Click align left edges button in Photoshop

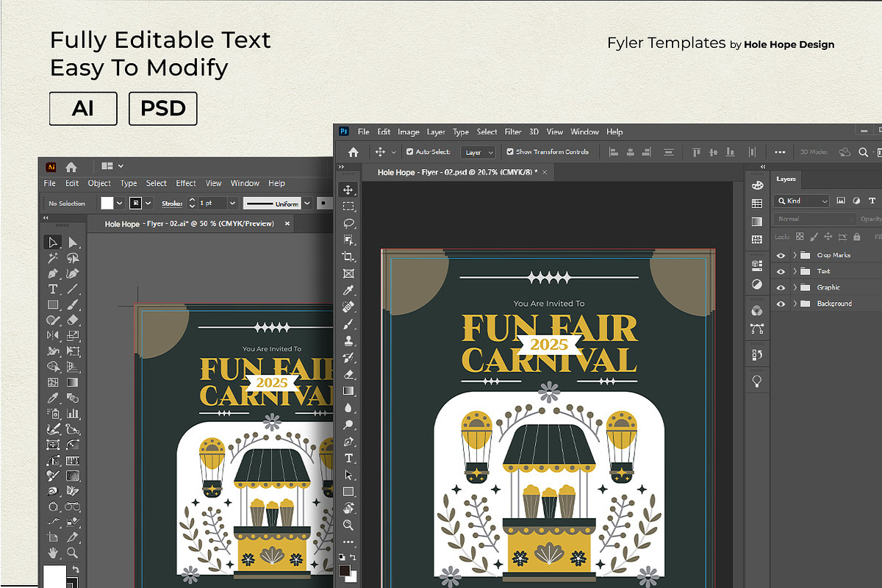click(x=613, y=152)
